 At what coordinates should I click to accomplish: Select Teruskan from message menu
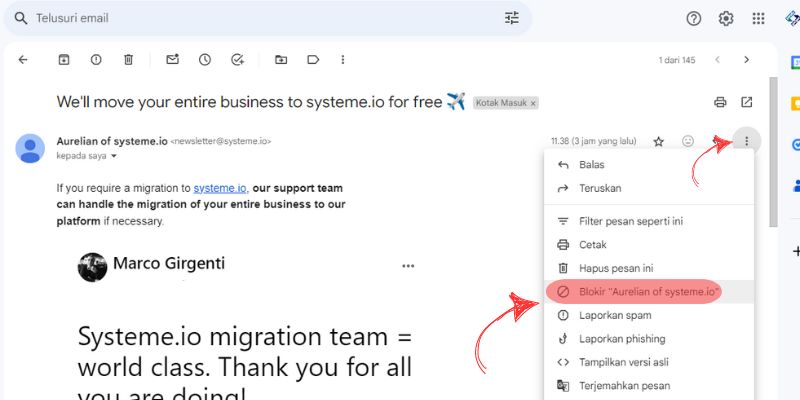(x=649, y=188)
